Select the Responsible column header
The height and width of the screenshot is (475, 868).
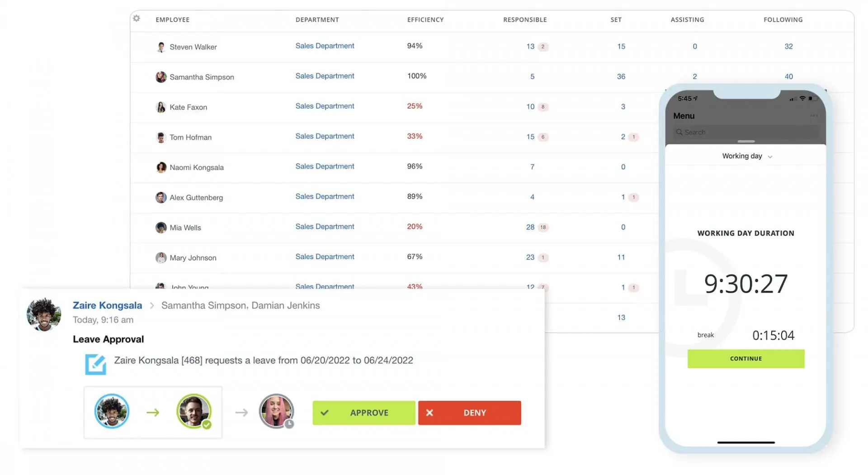pos(525,19)
